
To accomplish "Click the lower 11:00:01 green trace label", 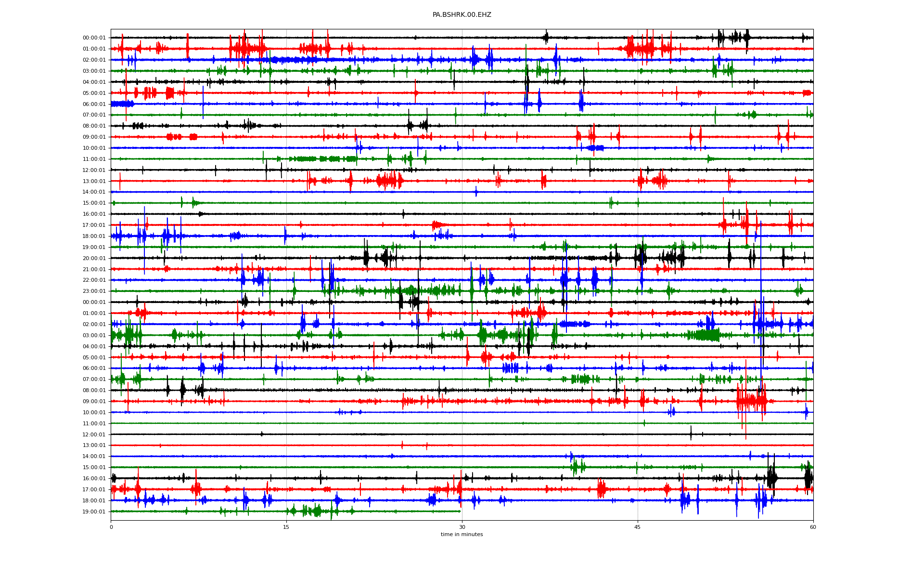I will point(94,423).
